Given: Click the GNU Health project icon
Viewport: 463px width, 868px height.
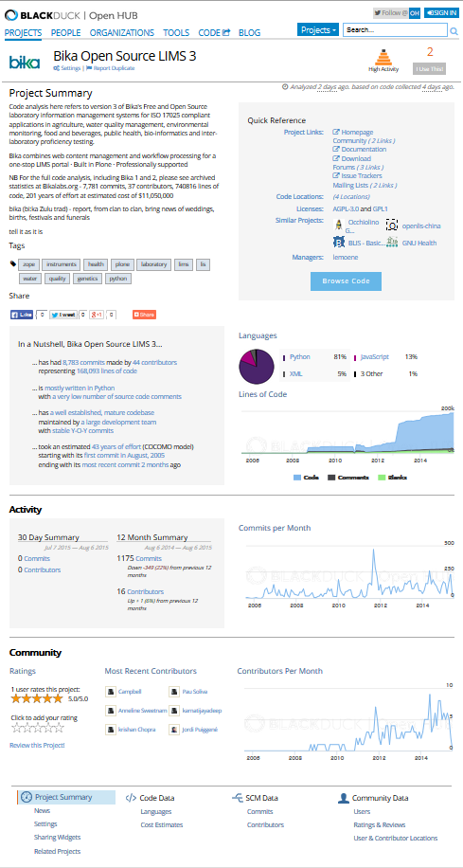Looking at the screenshot, I should (x=392, y=243).
